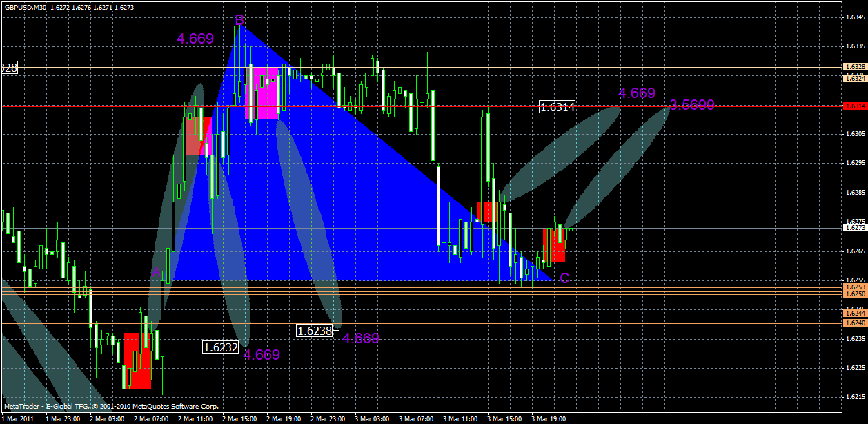Click point B label at the triangle apex
Viewport: 868px width, 424px height.
pos(239,21)
